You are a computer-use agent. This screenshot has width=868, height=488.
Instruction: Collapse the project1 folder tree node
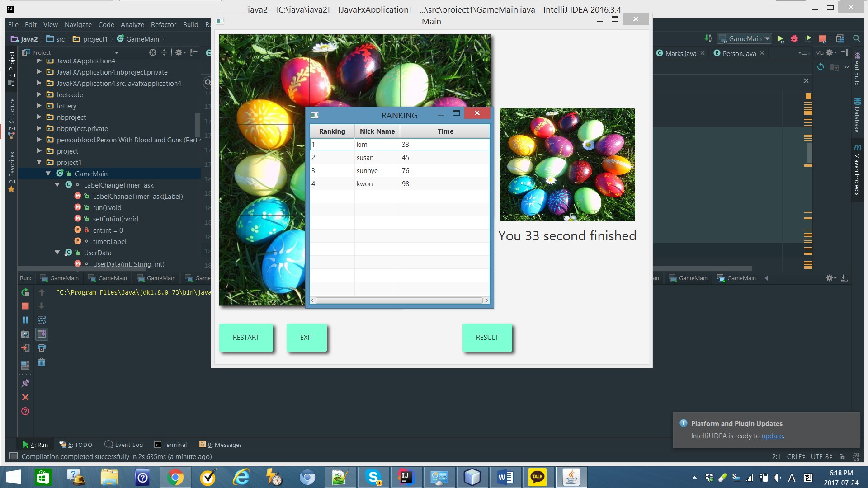click(39, 162)
